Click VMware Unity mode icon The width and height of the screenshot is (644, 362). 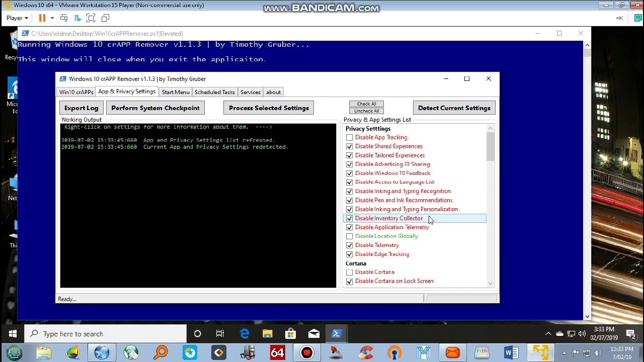pyautogui.click(x=105, y=18)
